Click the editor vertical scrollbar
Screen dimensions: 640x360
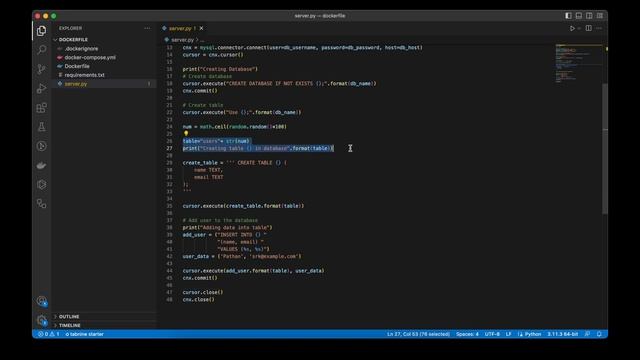pyautogui.click(x=605, y=149)
